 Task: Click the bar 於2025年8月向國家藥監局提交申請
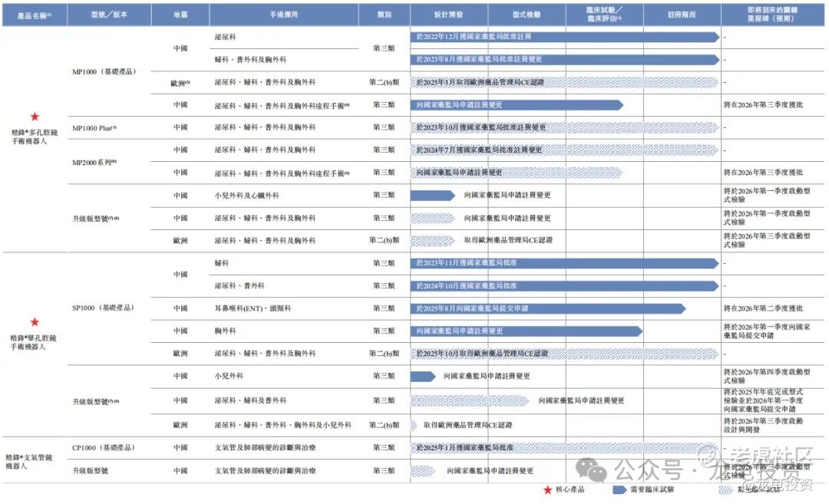coord(548,308)
